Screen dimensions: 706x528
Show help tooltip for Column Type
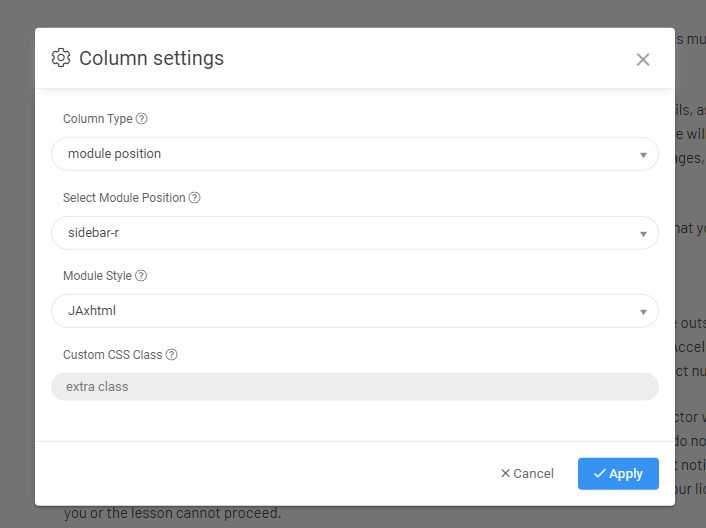tap(142, 119)
